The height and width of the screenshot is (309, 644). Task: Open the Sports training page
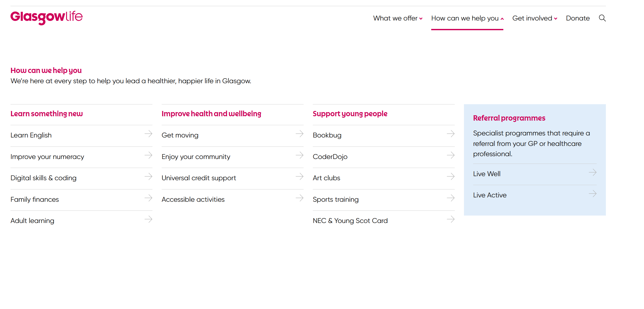(336, 199)
